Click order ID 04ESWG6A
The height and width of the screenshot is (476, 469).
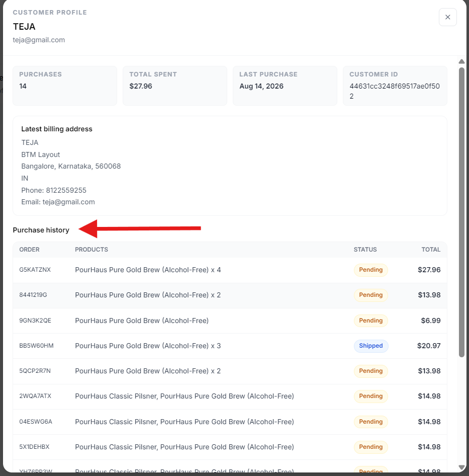click(x=36, y=422)
